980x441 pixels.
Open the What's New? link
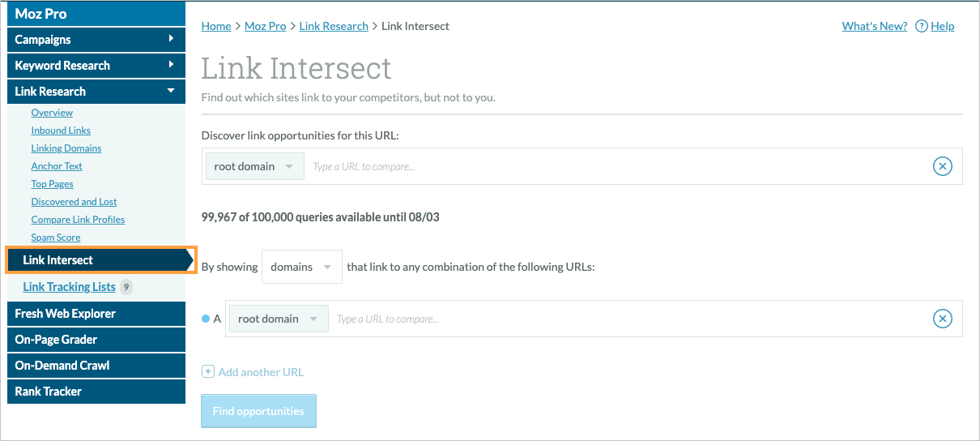874,26
